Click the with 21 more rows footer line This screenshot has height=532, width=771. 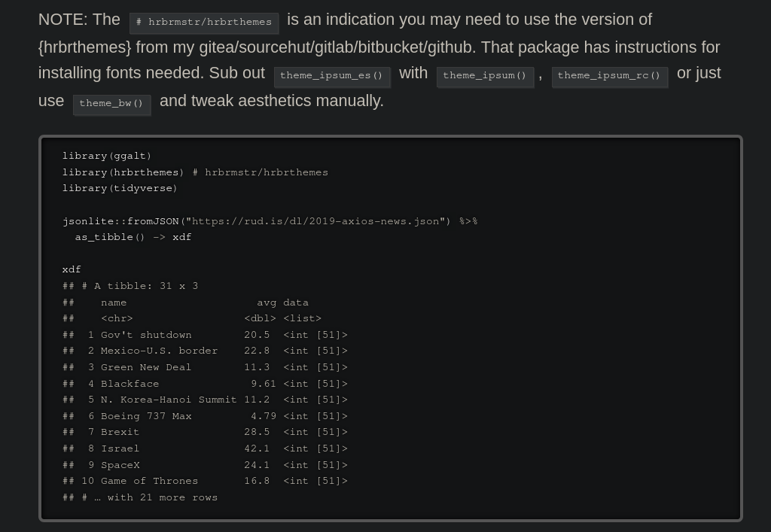tap(139, 497)
